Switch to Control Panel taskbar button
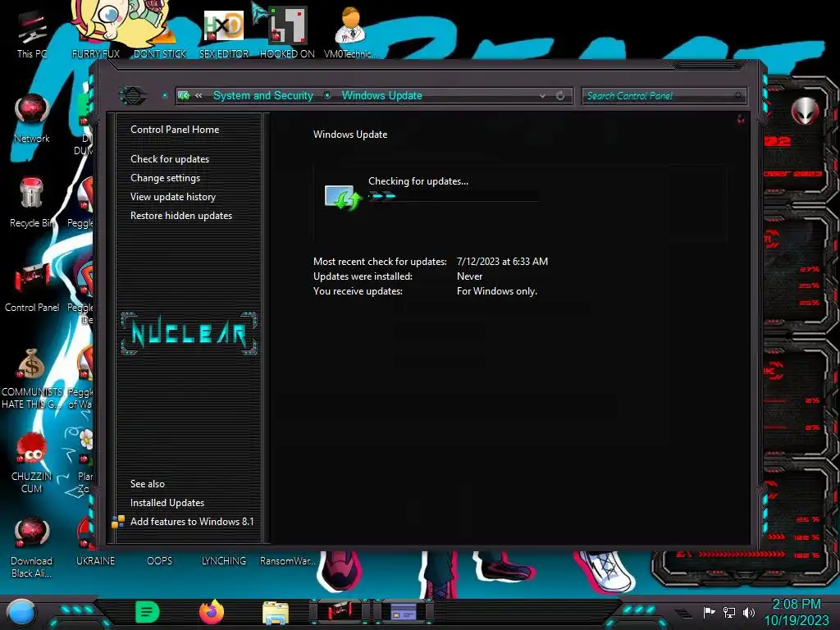840x630 pixels. click(340, 611)
